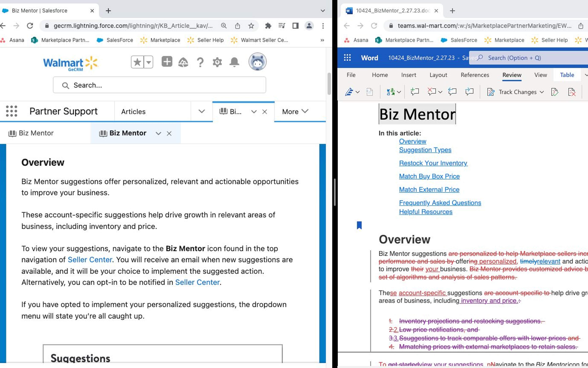Viewport: 588px width, 368px height.
Task: Bookmark the Salesforce page with star icon
Action: tap(251, 26)
